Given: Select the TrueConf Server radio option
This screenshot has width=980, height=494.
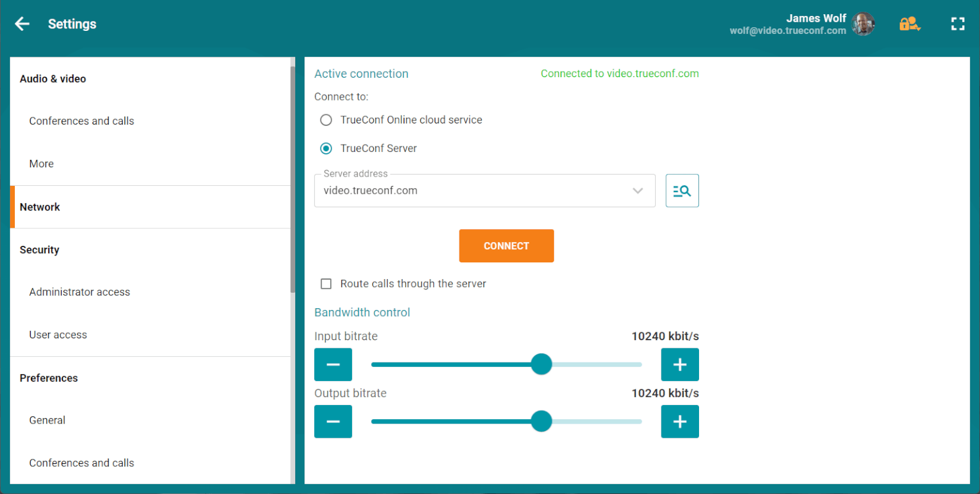Looking at the screenshot, I should (x=326, y=148).
